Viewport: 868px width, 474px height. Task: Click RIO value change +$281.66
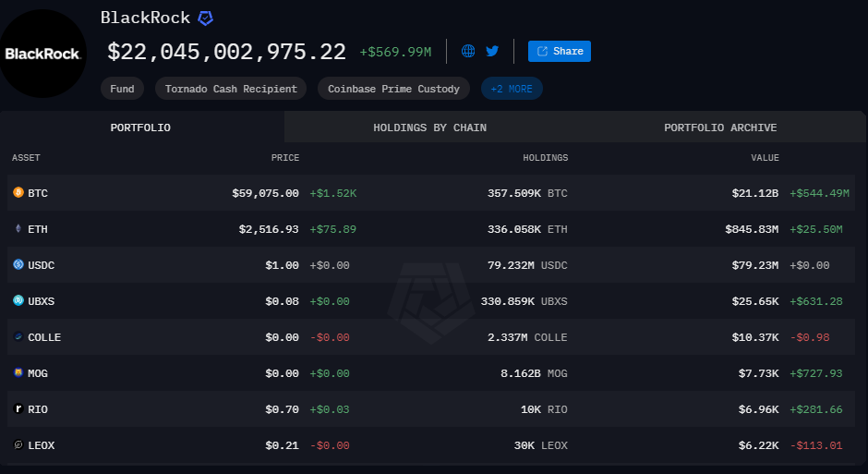pyautogui.click(x=816, y=409)
